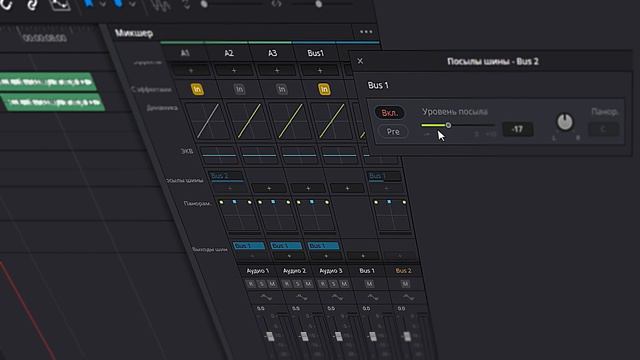Add an effect to channel A3 with plus
This screenshot has height=360, width=640.
[277, 71]
